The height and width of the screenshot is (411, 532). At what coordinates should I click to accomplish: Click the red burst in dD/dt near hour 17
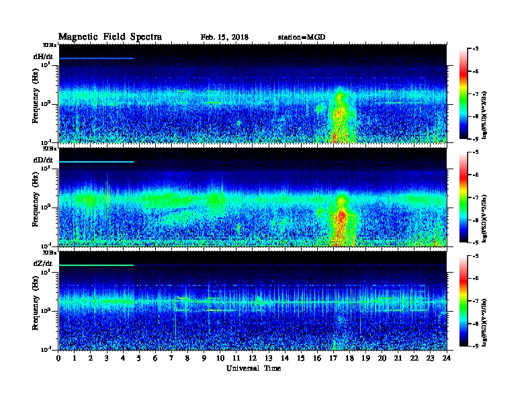[x=341, y=217]
